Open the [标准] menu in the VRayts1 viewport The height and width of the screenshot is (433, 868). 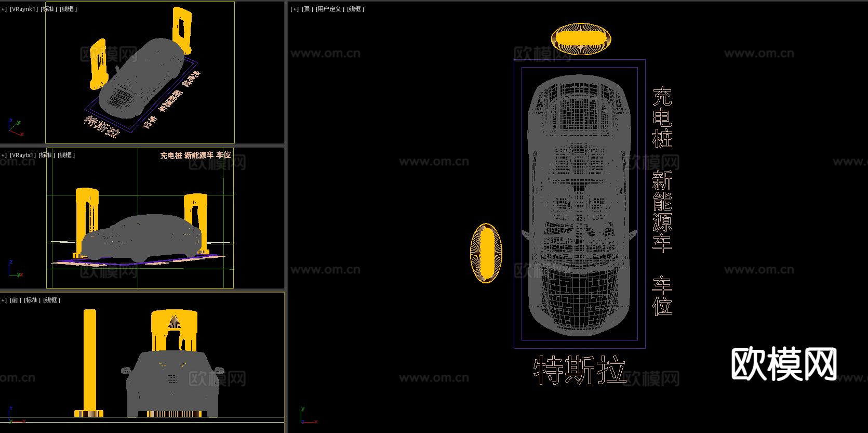click(47, 155)
